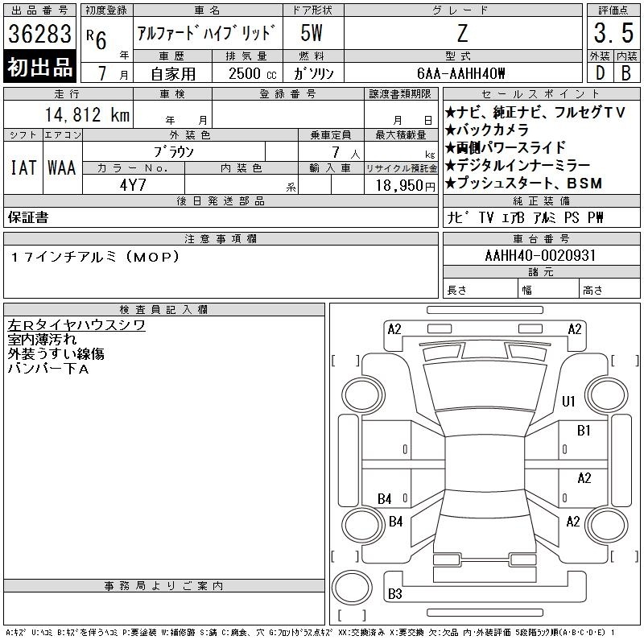
Task: Select the プッシュスタート、BSM sales point
Action: [x=524, y=184]
